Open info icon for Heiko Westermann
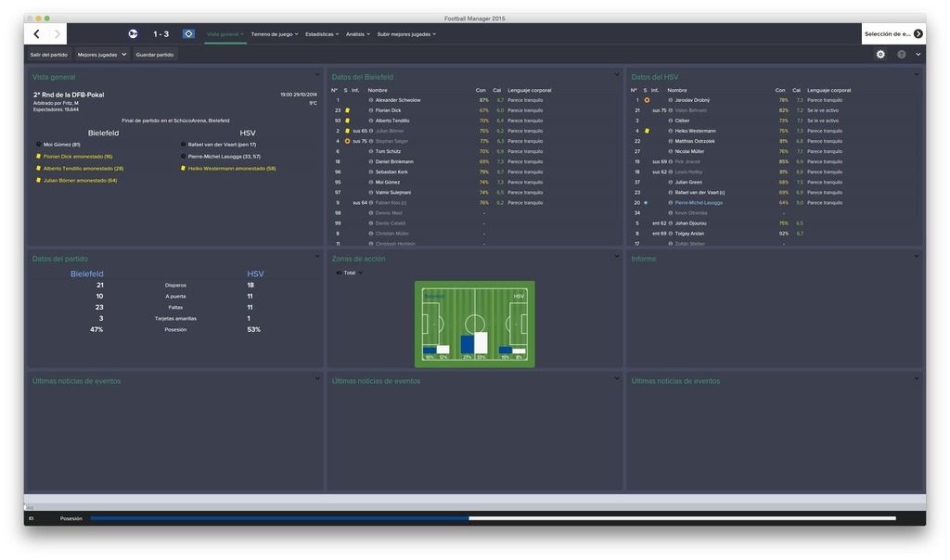Image resolution: width=950 pixels, height=560 pixels. pos(671,131)
